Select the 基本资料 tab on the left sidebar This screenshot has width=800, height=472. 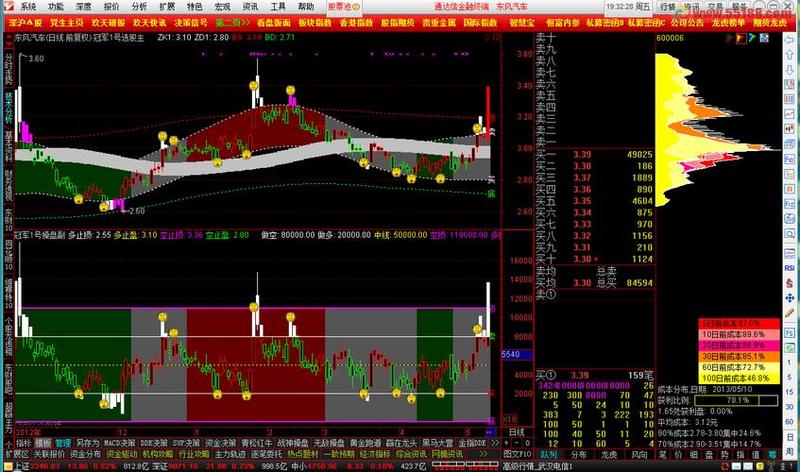tap(8, 146)
